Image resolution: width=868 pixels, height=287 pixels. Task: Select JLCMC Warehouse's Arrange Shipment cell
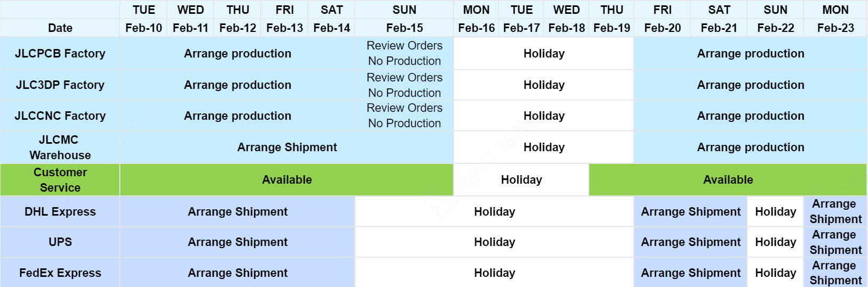coord(287,147)
